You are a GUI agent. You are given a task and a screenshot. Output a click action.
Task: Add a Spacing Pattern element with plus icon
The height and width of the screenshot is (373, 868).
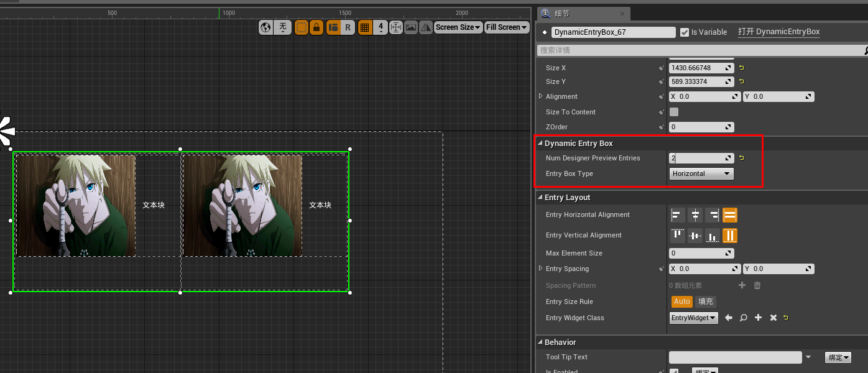(742, 285)
